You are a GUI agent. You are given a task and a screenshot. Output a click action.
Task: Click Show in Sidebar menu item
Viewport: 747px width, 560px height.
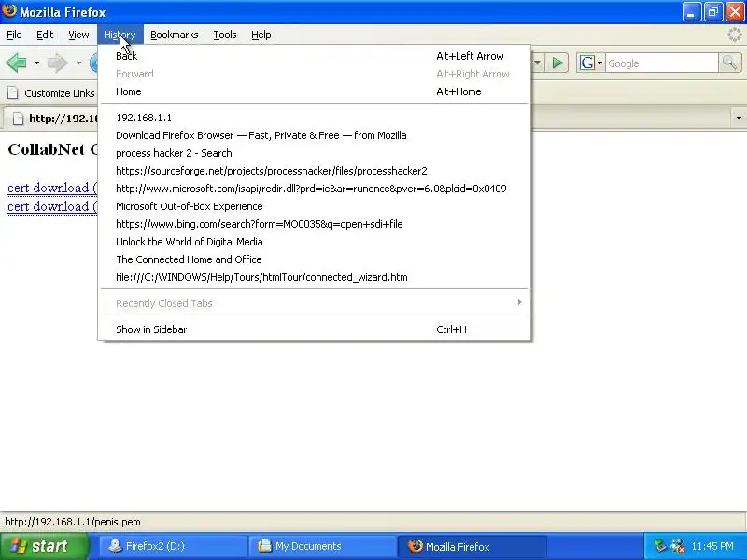click(315, 329)
